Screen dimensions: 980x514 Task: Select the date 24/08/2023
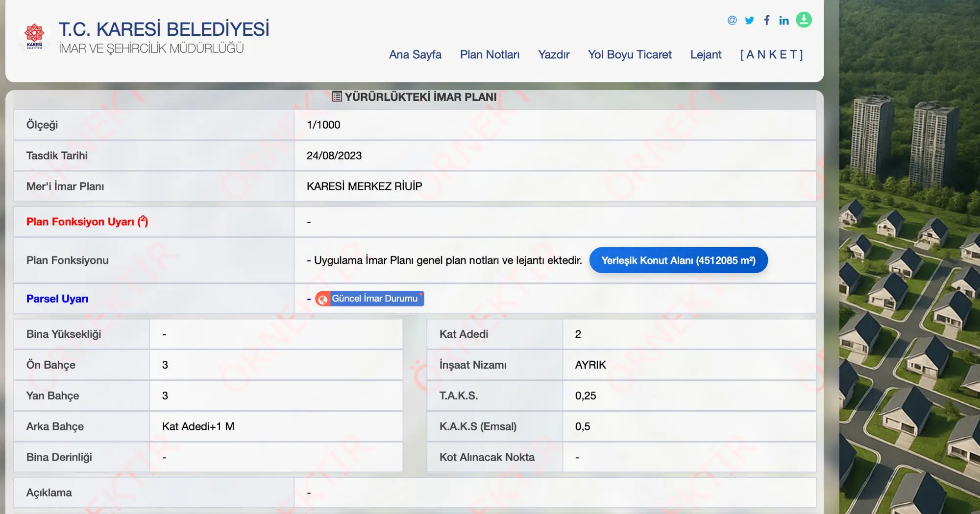pyautogui.click(x=334, y=156)
